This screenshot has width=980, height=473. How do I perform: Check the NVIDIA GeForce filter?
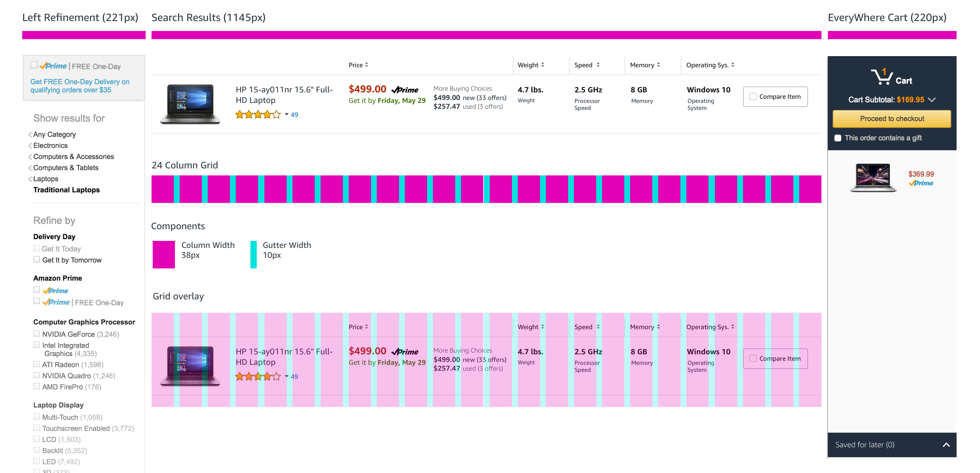coord(37,334)
